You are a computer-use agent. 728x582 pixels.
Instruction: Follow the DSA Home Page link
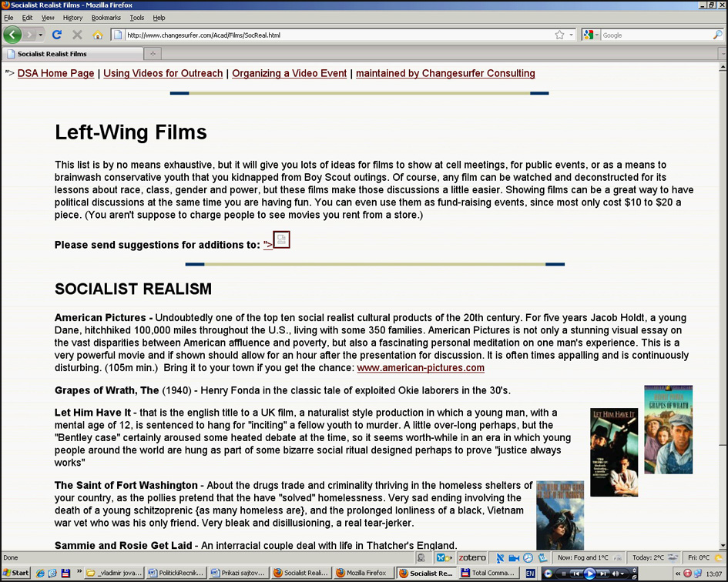point(55,73)
